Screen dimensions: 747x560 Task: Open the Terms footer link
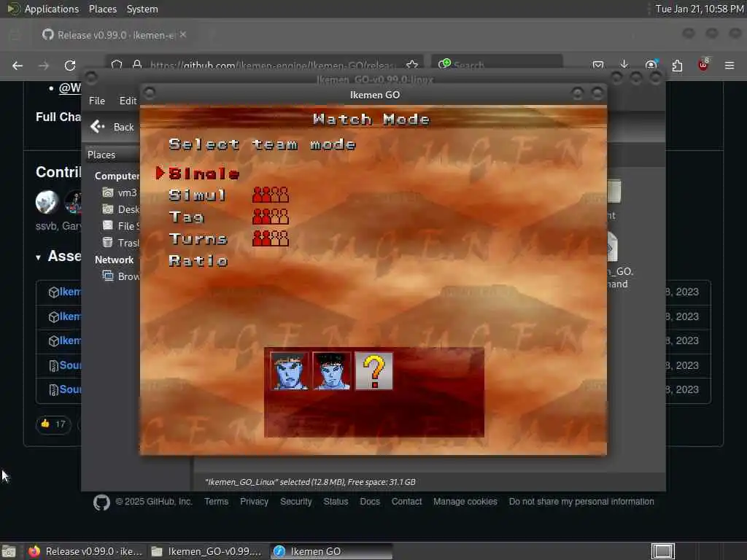point(216,502)
